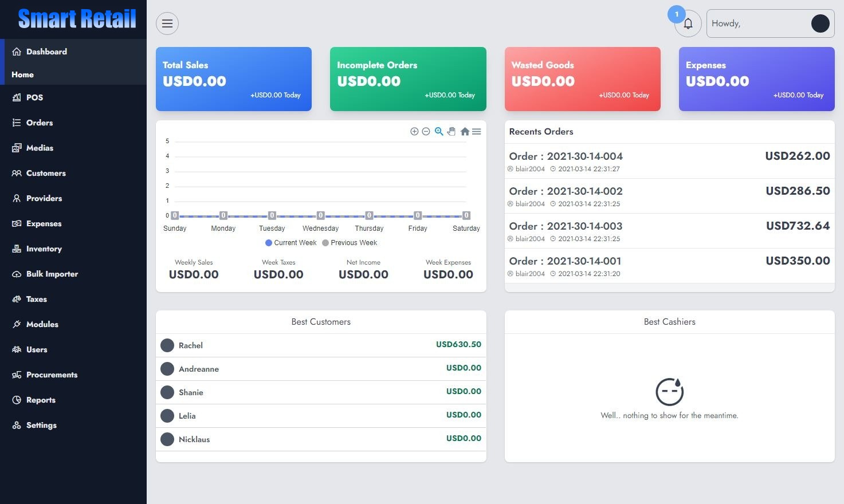Screen dimensions: 844x504
Task: Click the chart zoom in icon
Action: click(x=414, y=131)
